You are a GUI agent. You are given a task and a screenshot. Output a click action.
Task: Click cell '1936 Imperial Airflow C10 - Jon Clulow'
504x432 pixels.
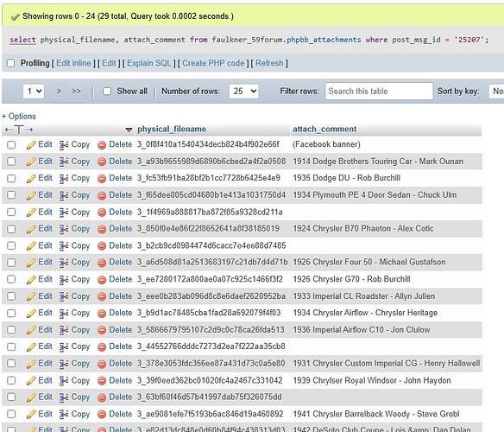click(362, 330)
